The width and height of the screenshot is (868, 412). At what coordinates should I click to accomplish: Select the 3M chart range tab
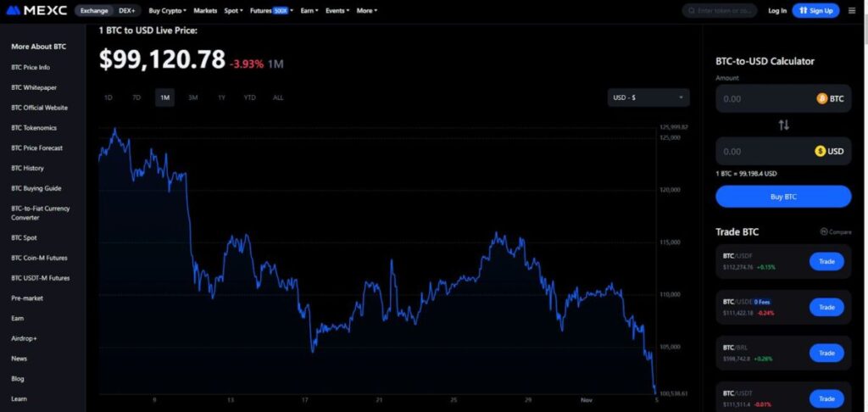(193, 97)
